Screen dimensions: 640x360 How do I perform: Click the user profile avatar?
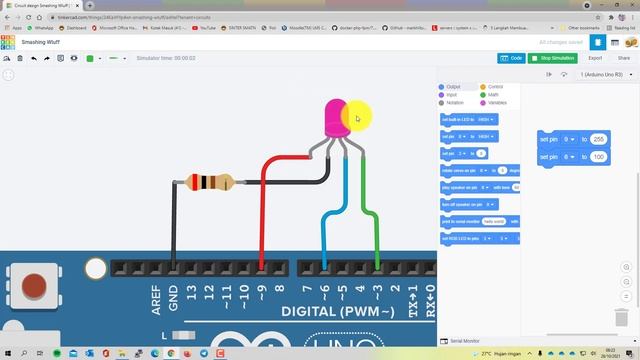point(631,42)
